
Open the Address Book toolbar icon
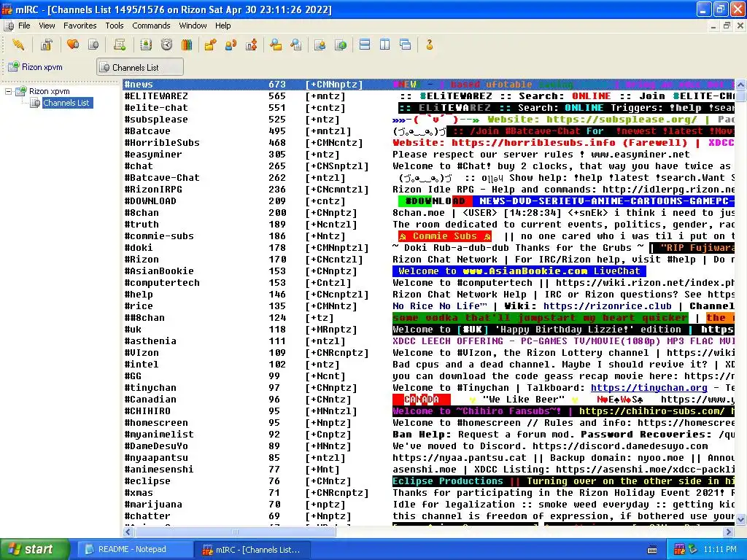[146, 44]
